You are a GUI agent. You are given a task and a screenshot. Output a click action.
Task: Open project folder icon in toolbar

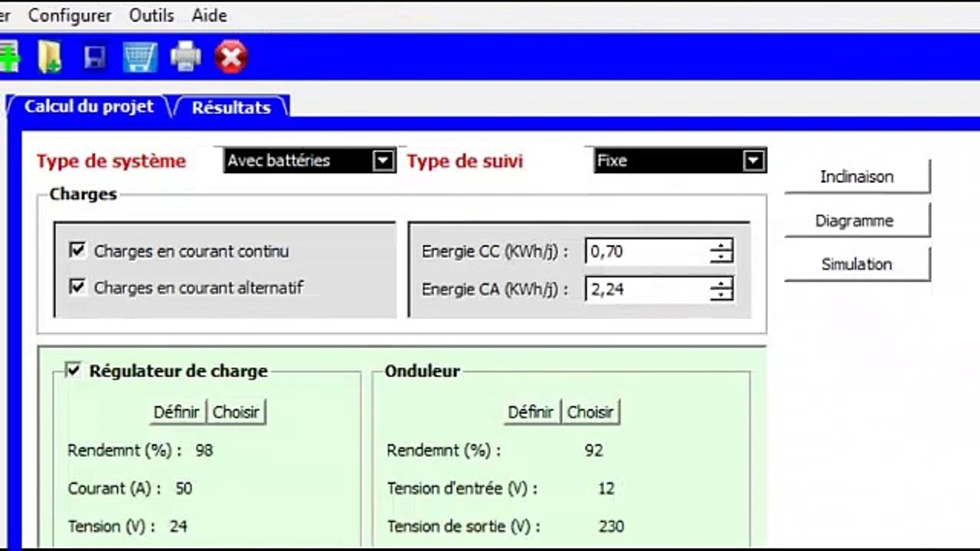click(x=49, y=57)
